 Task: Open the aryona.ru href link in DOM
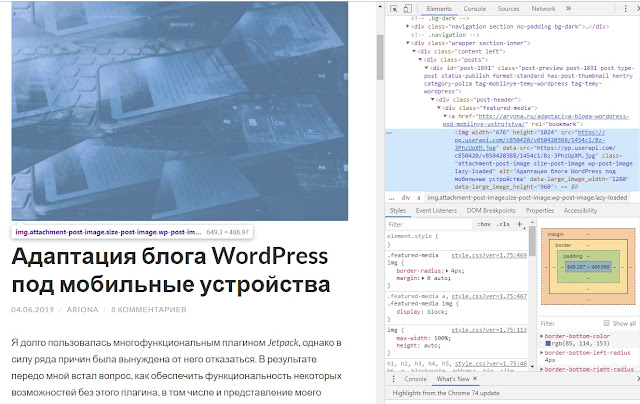(536, 120)
